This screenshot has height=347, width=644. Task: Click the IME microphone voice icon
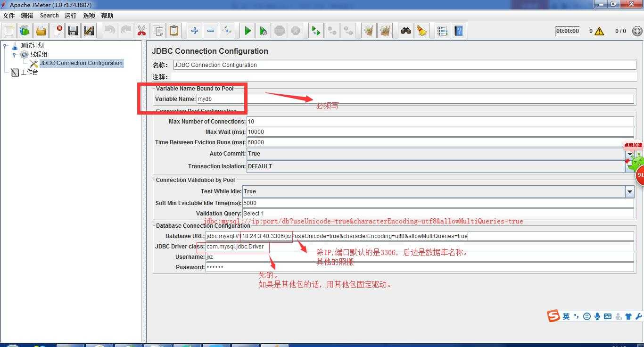coord(597,316)
